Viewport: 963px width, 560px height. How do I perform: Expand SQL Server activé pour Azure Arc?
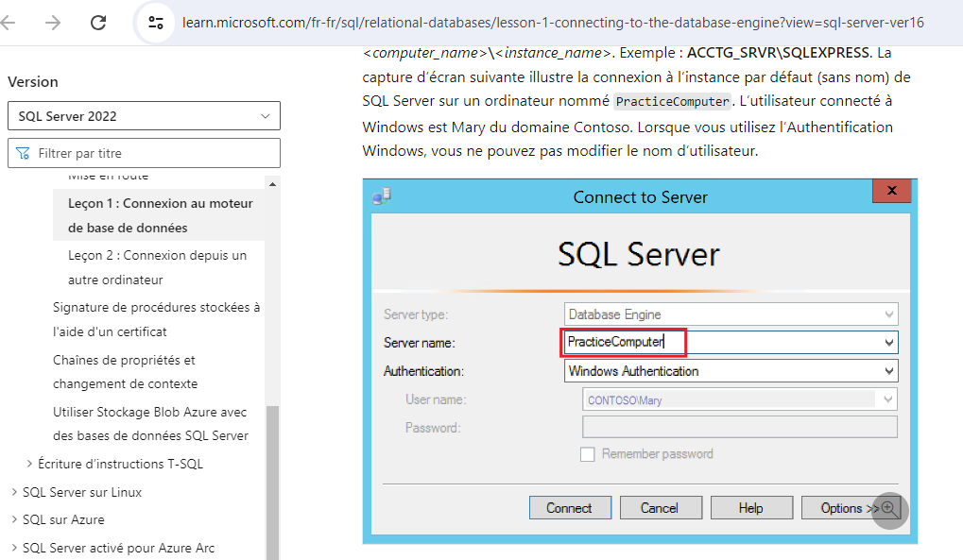coord(14,548)
